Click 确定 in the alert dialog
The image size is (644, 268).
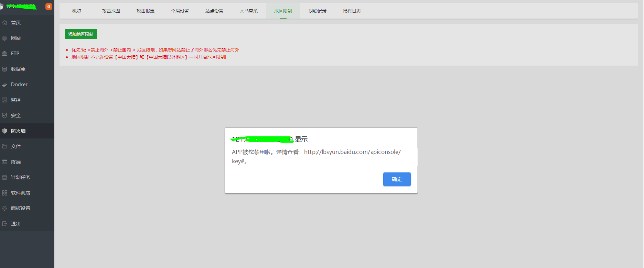[x=397, y=179]
